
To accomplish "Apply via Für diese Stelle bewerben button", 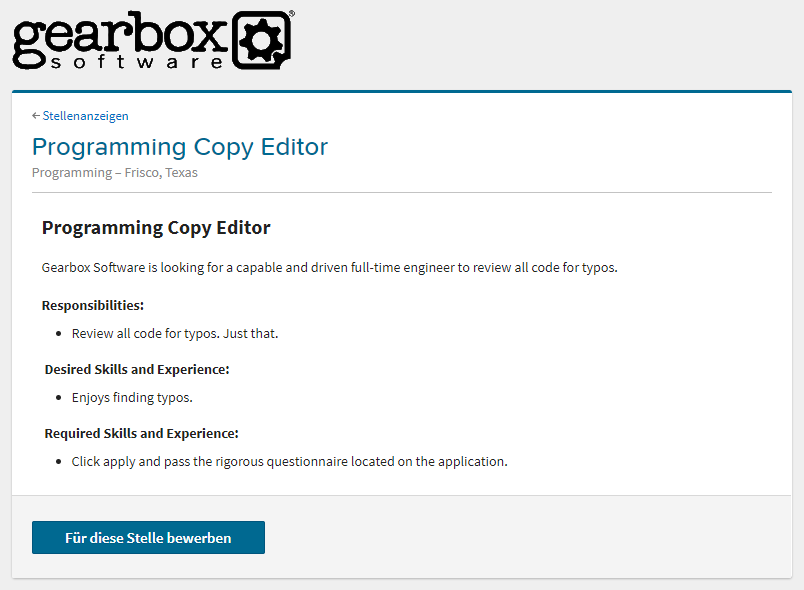I will pyautogui.click(x=148, y=538).
